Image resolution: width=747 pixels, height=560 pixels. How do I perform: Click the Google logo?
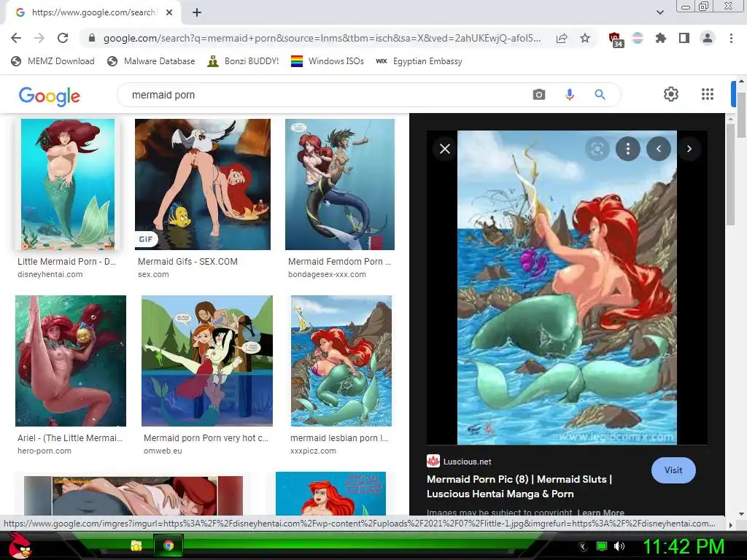tap(50, 96)
